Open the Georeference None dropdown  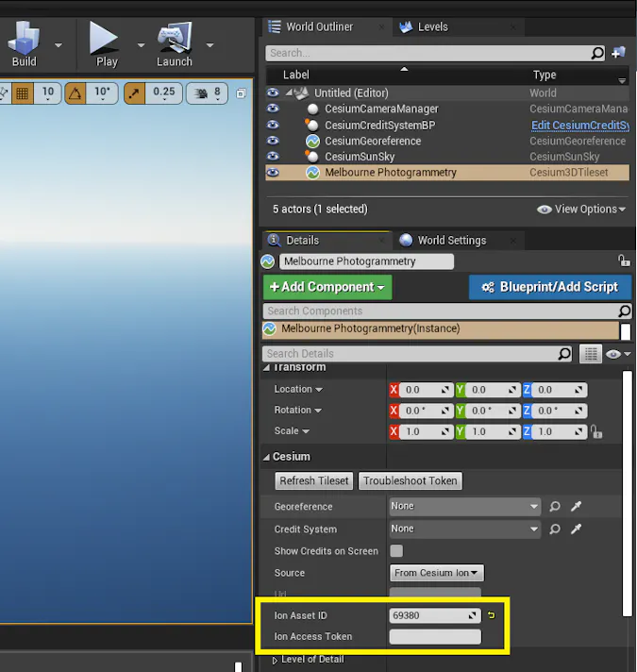(x=465, y=506)
